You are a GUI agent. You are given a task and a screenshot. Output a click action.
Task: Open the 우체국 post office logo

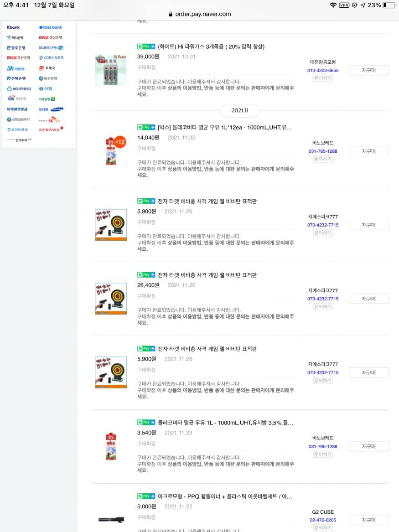point(47,68)
